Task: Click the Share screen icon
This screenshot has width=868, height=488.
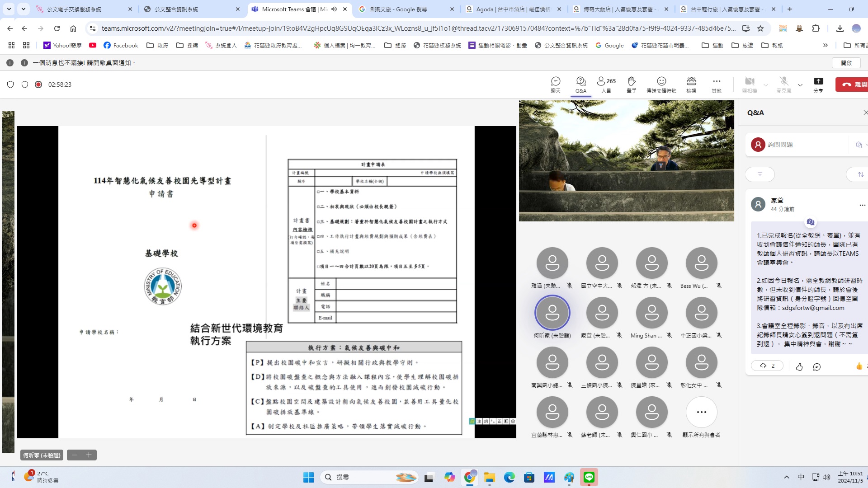Action: (818, 84)
